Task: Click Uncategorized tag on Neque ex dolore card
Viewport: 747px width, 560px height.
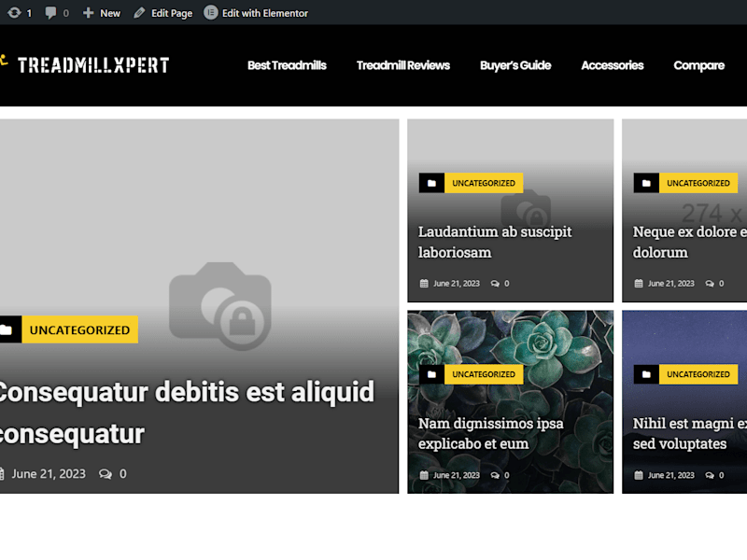Action: (698, 183)
